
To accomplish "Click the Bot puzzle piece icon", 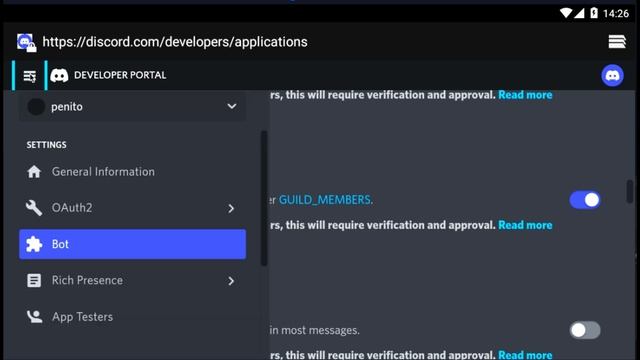I will click(34, 244).
